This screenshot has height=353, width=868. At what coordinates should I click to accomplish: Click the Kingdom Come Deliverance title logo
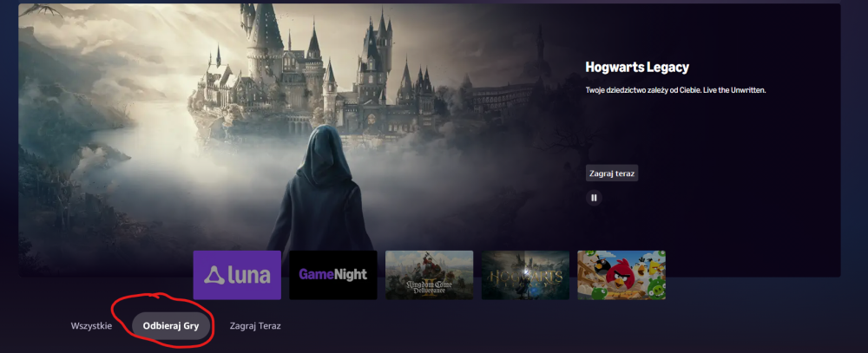point(429,286)
